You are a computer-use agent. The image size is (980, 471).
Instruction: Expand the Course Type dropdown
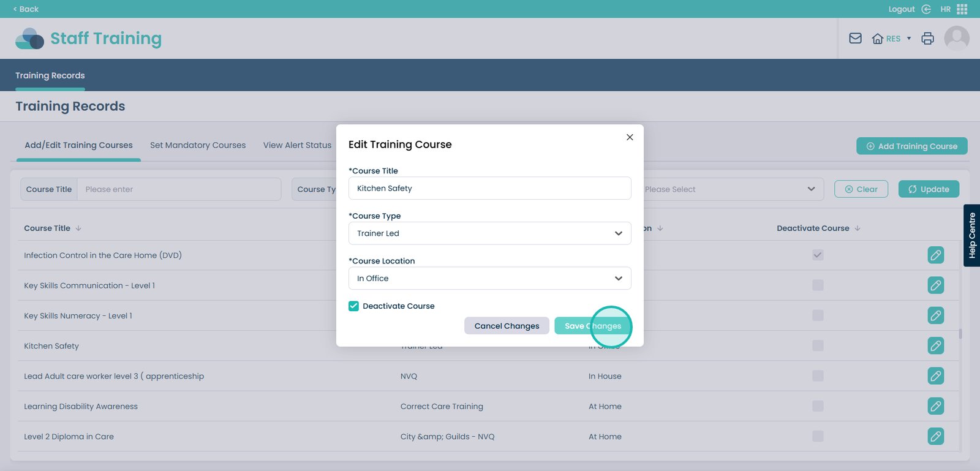coord(489,233)
